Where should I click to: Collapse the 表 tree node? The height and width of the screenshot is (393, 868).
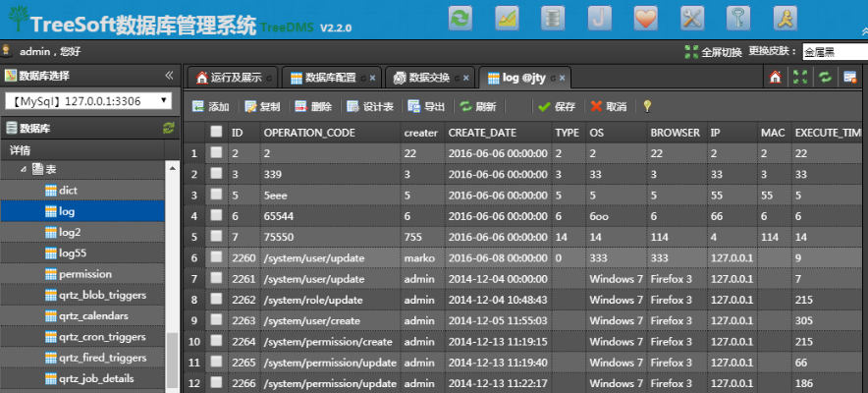[25, 170]
